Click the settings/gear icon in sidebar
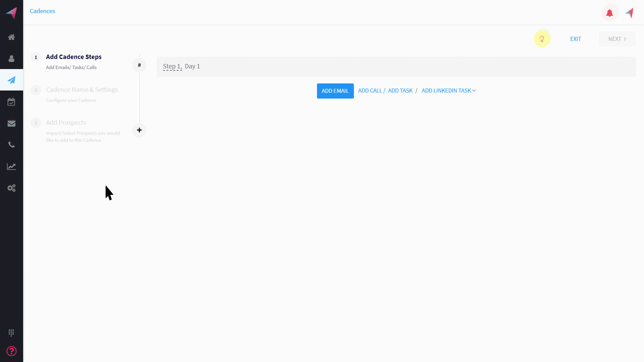644x362 pixels. click(x=11, y=187)
